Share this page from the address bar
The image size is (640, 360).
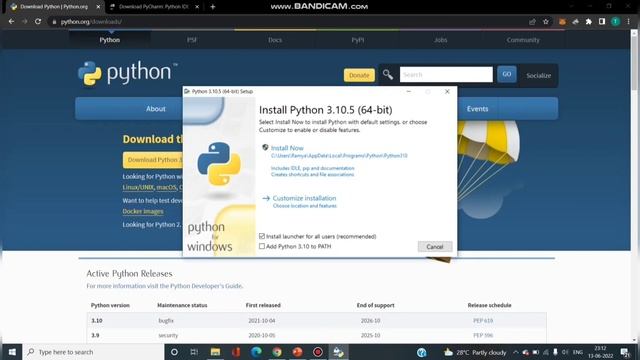tap(532, 22)
